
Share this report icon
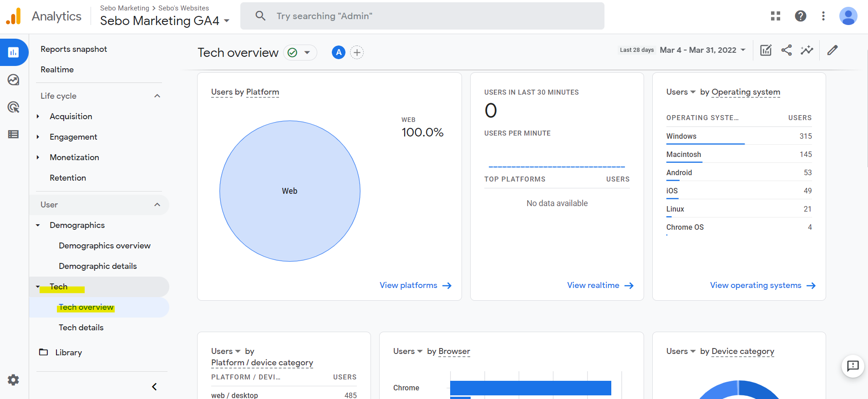[x=787, y=50]
